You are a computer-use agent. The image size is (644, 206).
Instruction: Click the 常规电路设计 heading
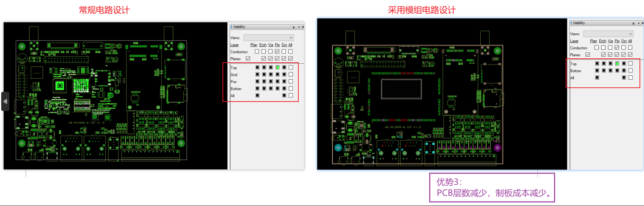coord(104,10)
